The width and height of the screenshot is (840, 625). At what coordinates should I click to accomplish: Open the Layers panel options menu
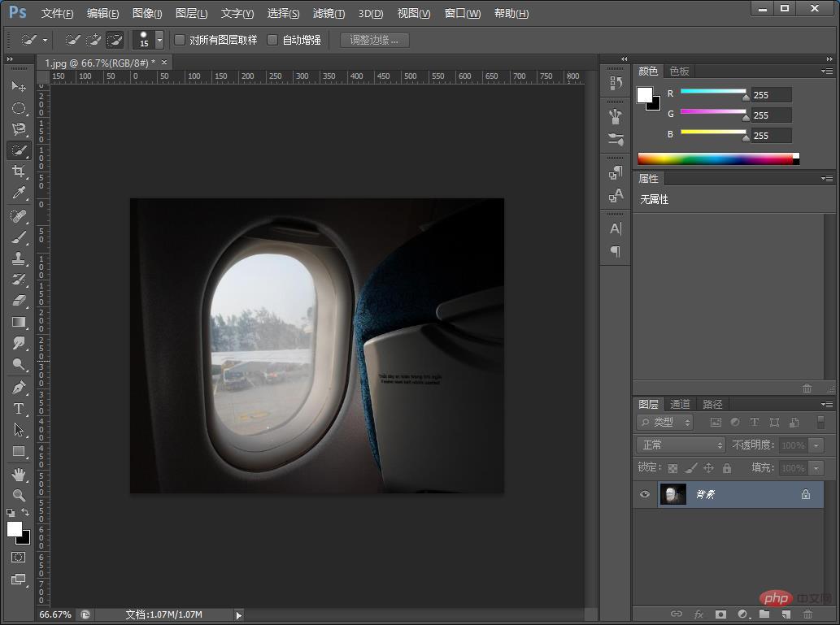click(x=827, y=404)
